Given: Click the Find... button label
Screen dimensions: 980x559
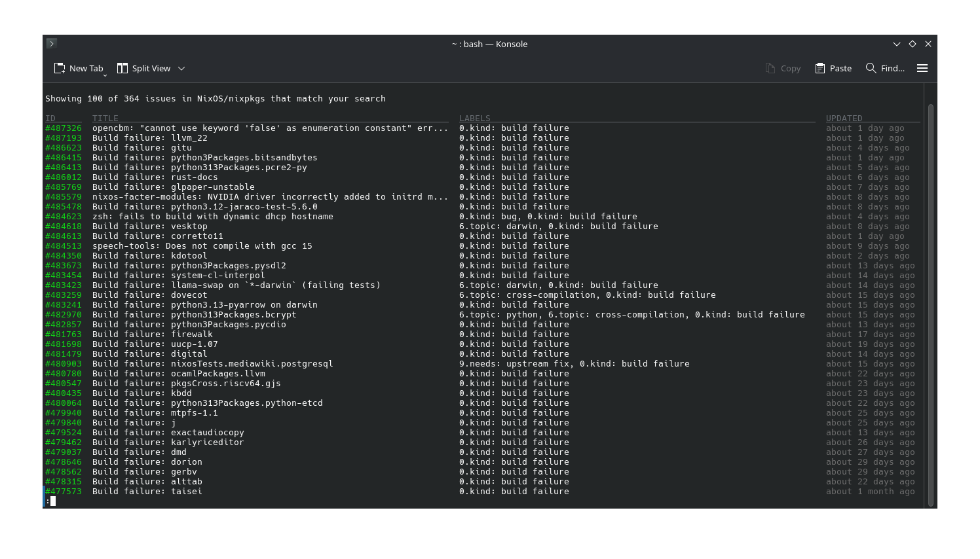Looking at the screenshot, I should (893, 68).
